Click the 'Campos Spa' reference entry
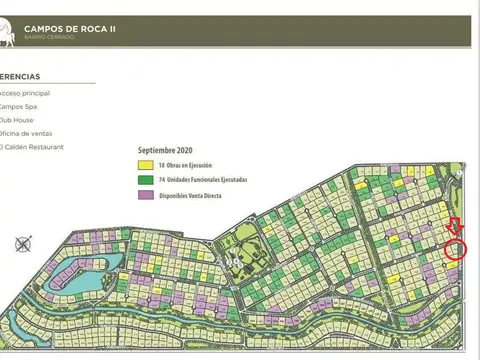Viewport: 480px width, 360px height. [x=18, y=107]
